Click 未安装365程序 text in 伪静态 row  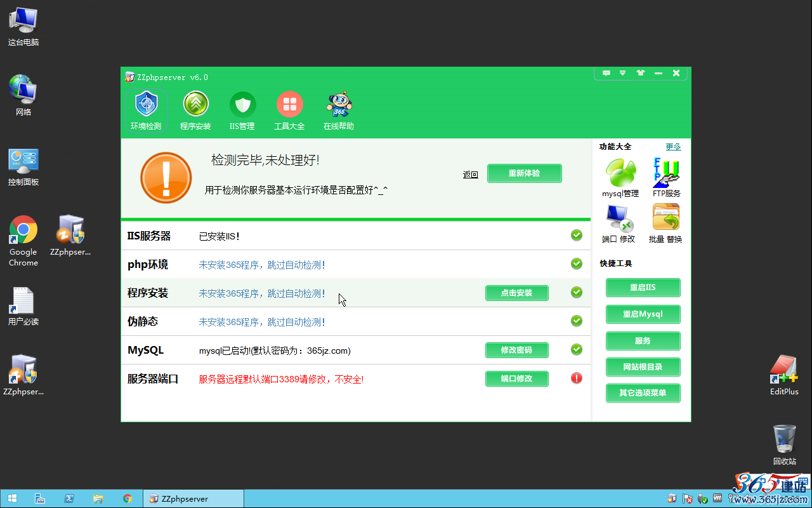tap(262, 322)
